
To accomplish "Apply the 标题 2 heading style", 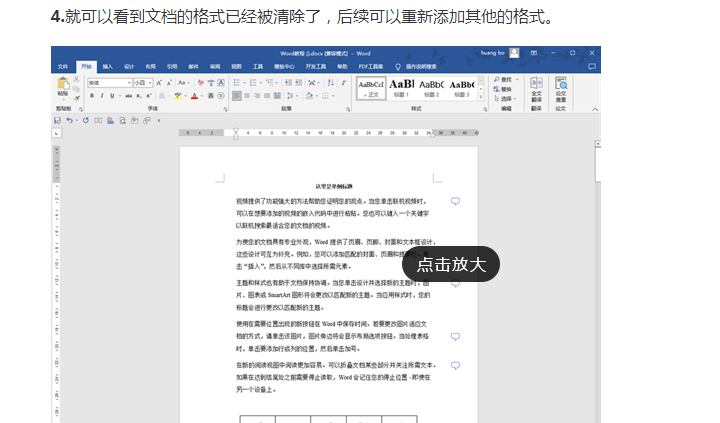I will tap(432, 88).
